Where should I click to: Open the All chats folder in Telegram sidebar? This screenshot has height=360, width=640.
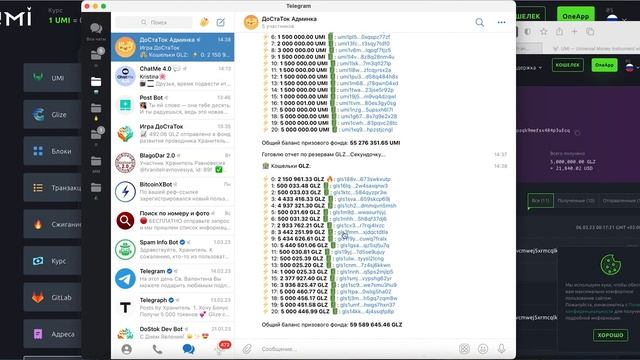(96, 31)
